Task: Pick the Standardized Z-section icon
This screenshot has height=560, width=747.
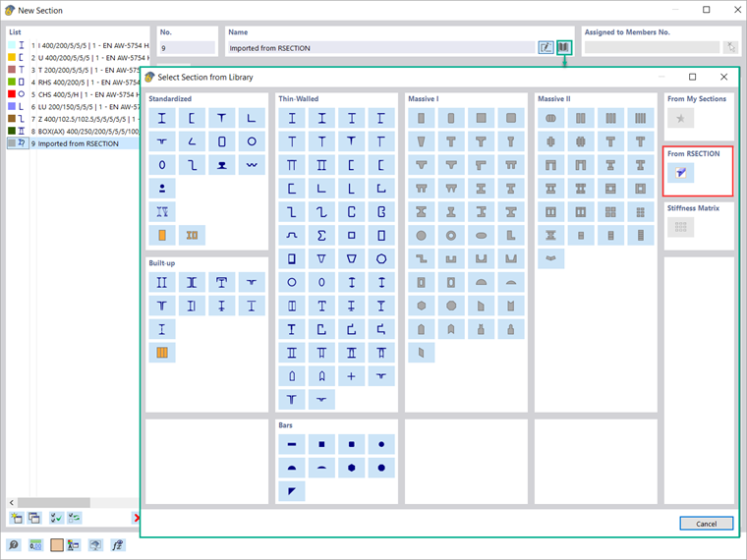Action: click(x=192, y=165)
